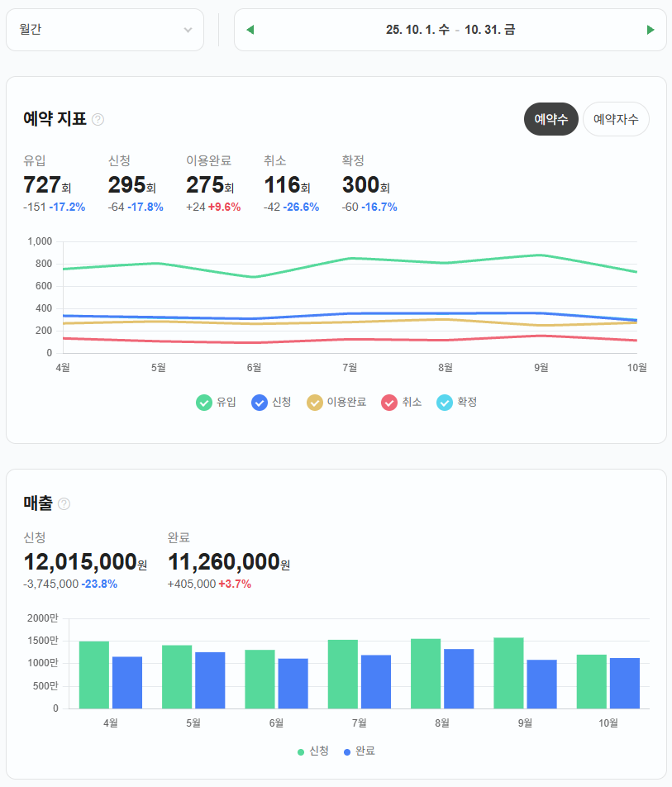Open the date range picker showing 25. 10. 1

coord(450,29)
